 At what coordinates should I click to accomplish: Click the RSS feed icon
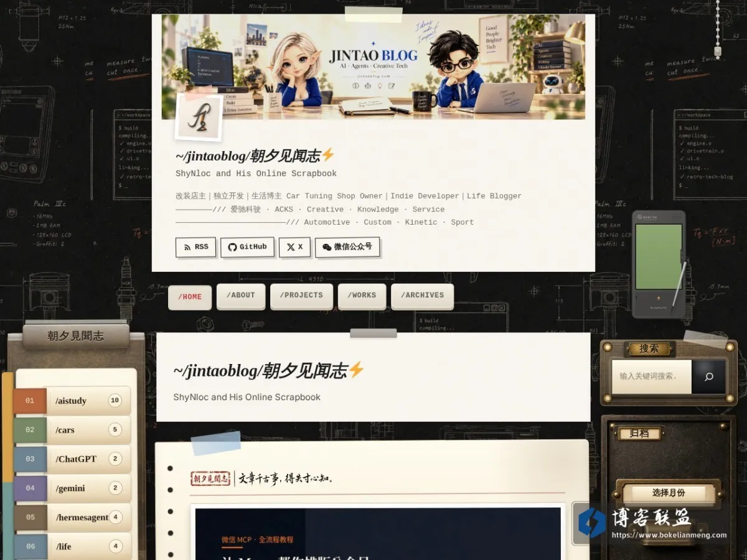(187, 247)
